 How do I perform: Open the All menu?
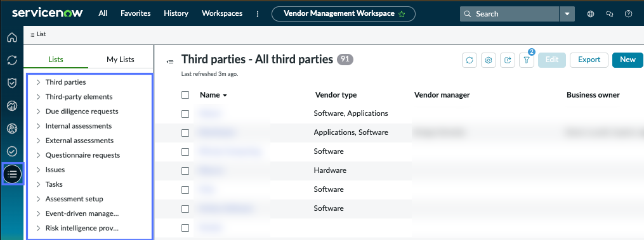click(103, 13)
